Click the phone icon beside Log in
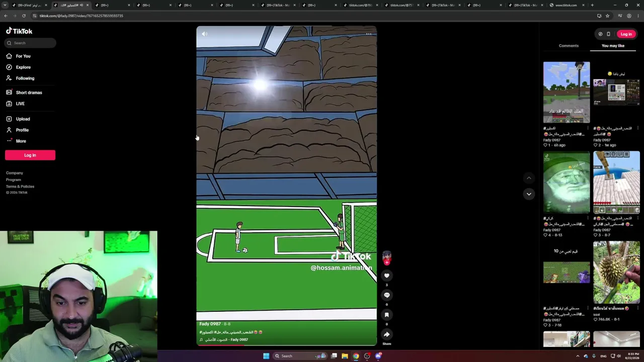Image resolution: width=644 pixels, height=362 pixels. click(608, 34)
